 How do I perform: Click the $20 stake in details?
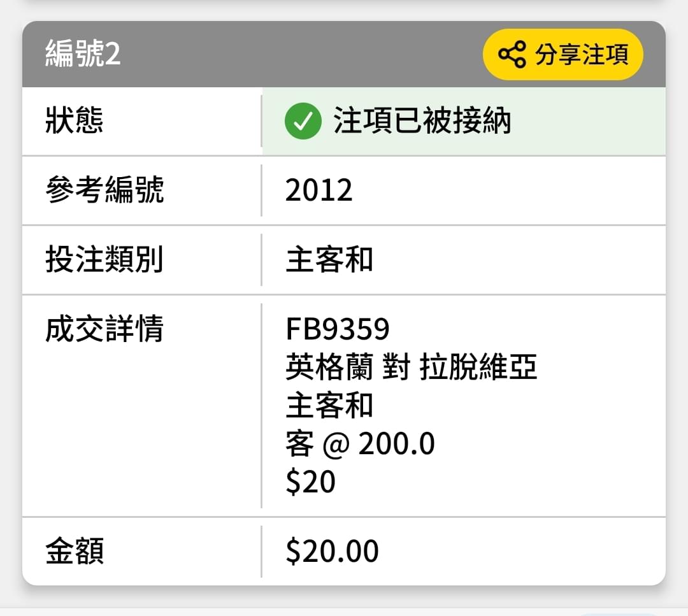pyautogui.click(x=310, y=482)
